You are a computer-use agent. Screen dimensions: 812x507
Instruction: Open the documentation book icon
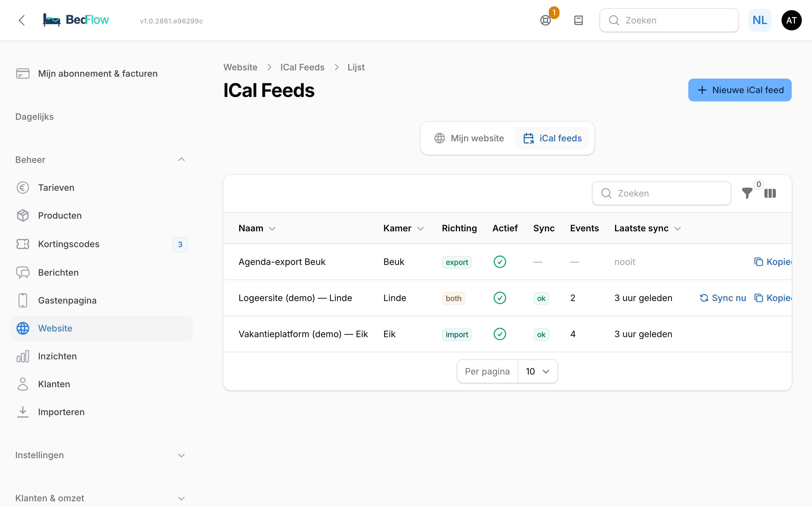579,21
